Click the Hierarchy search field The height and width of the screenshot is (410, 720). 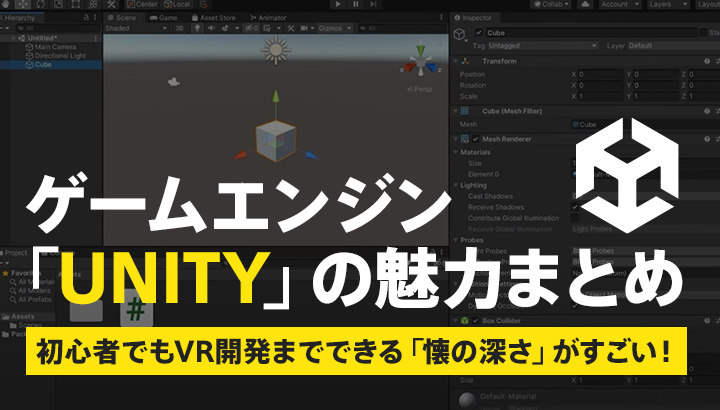click(57, 28)
